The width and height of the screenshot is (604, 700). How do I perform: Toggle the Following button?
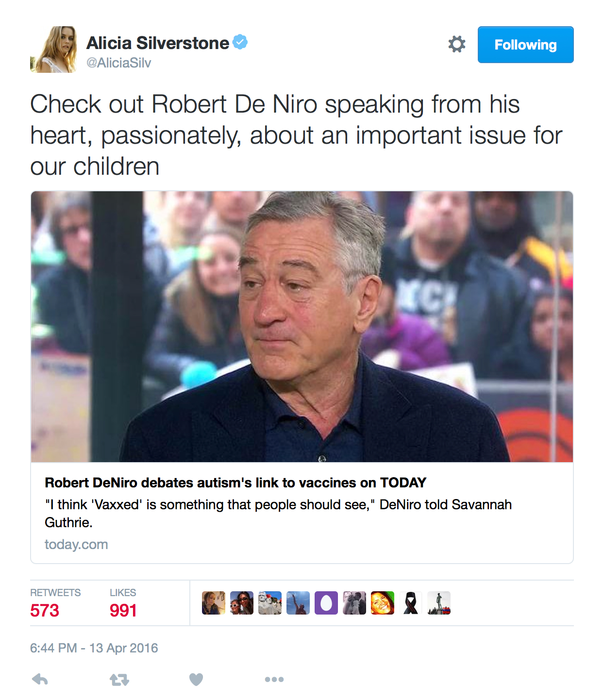[x=525, y=45]
